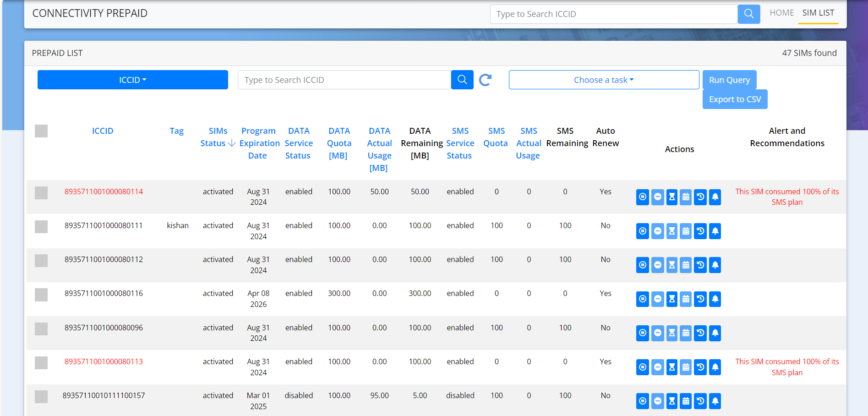This screenshot has height=416, width=868.
Task: Open history icon for ICCID 8935711001000080111
Action: click(x=700, y=231)
